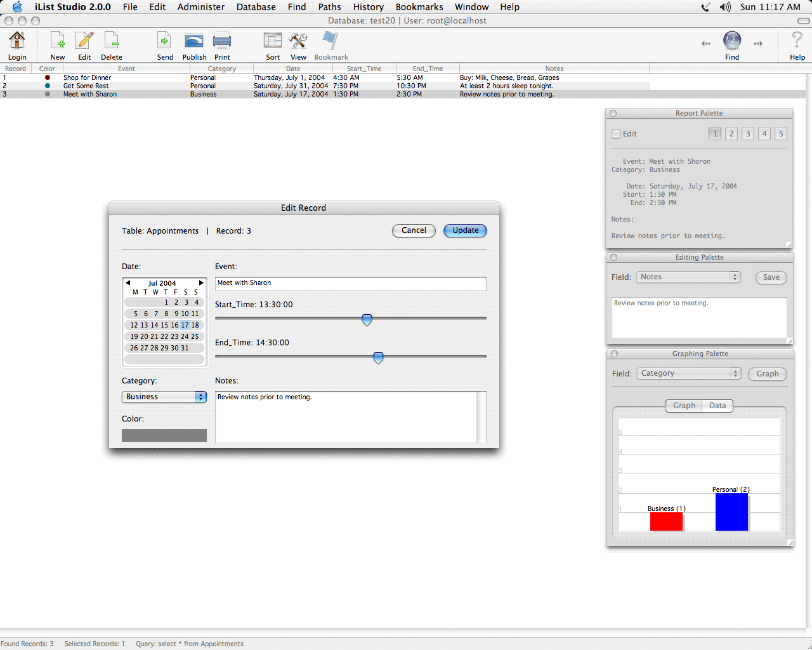Go forward with the right arrow beside Find
812x650 pixels.
pyautogui.click(x=758, y=44)
